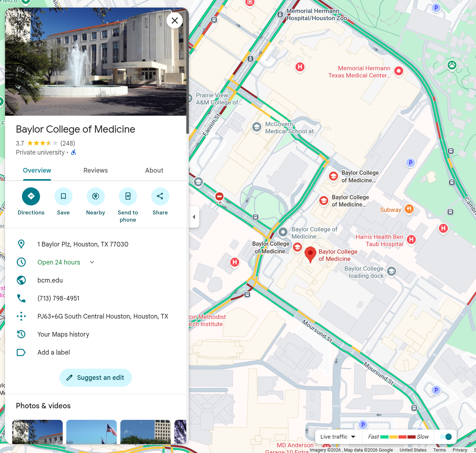Copy the plus code PJ63+6G South Central Houston
Image resolution: width=476 pixels, height=453 pixels.
pyautogui.click(x=103, y=316)
